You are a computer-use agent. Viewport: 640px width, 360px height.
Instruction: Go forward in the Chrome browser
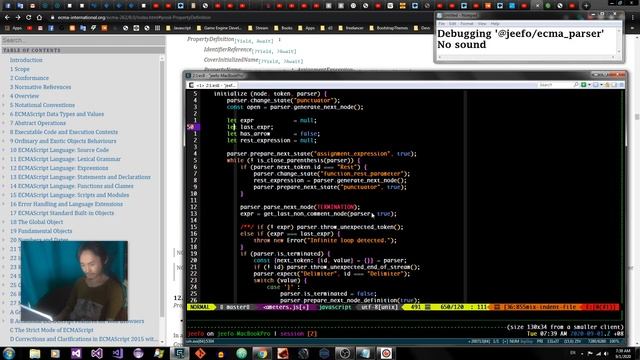(18, 18)
